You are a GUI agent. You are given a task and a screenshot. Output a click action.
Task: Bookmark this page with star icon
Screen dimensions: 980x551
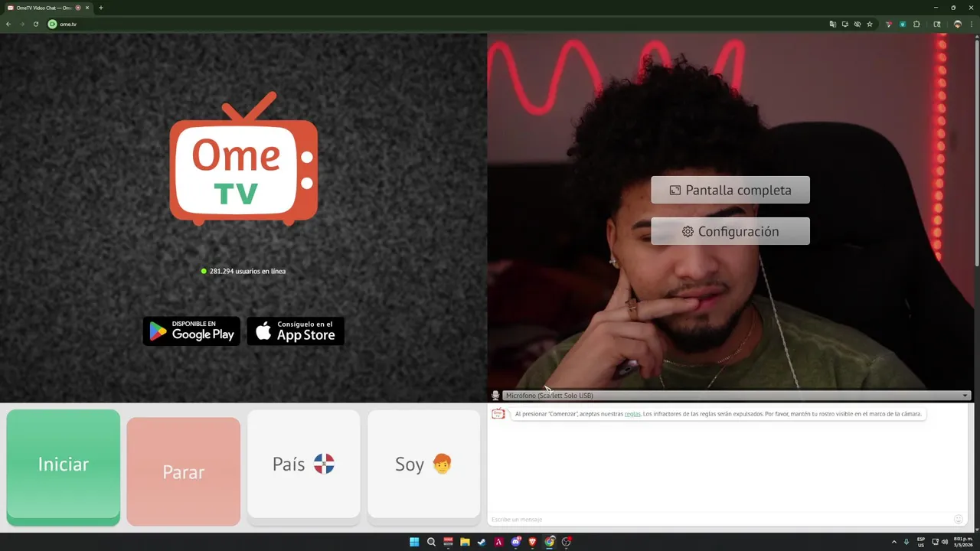[870, 24]
